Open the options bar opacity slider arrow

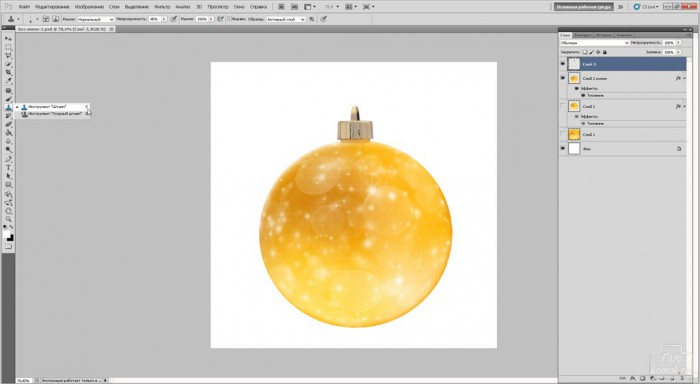[164, 19]
